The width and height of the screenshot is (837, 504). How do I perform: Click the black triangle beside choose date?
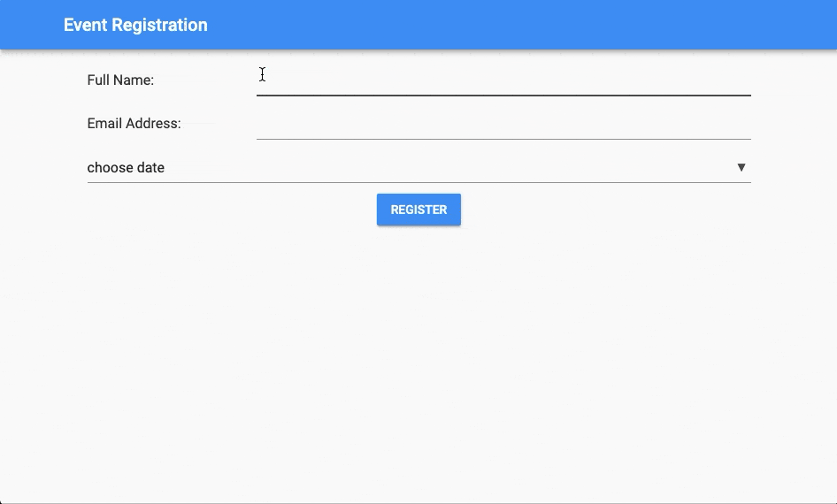tap(741, 167)
